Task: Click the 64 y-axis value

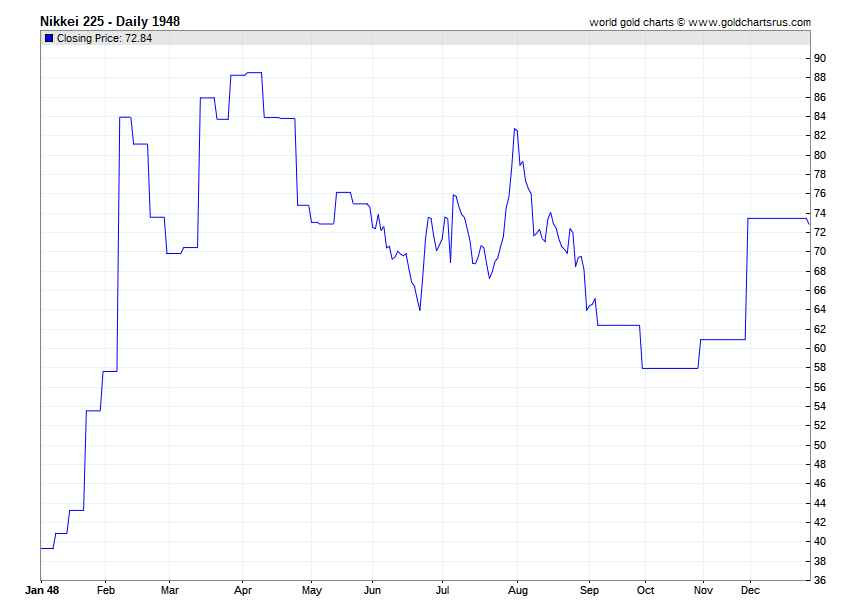Action: point(820,310)
